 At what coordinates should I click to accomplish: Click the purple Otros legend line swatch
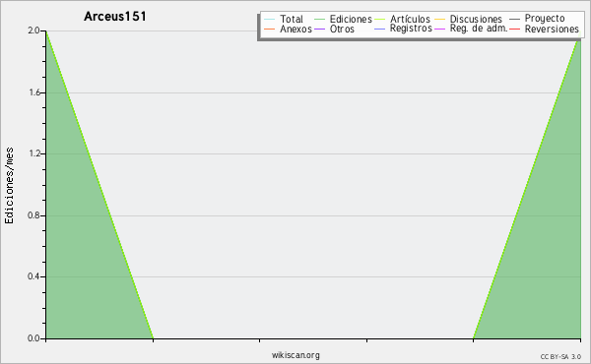coord(319,29)
